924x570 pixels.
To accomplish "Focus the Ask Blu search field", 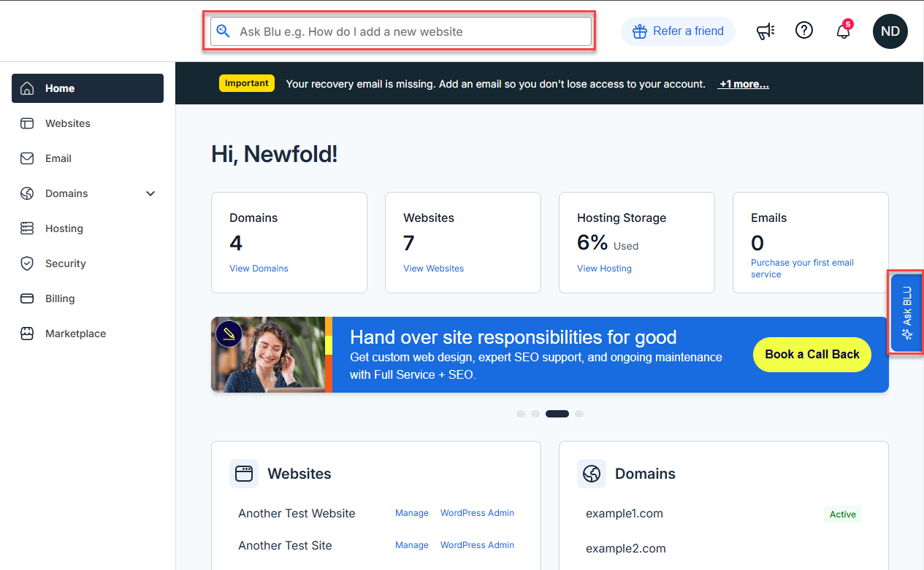I will (x=409, y=31).
